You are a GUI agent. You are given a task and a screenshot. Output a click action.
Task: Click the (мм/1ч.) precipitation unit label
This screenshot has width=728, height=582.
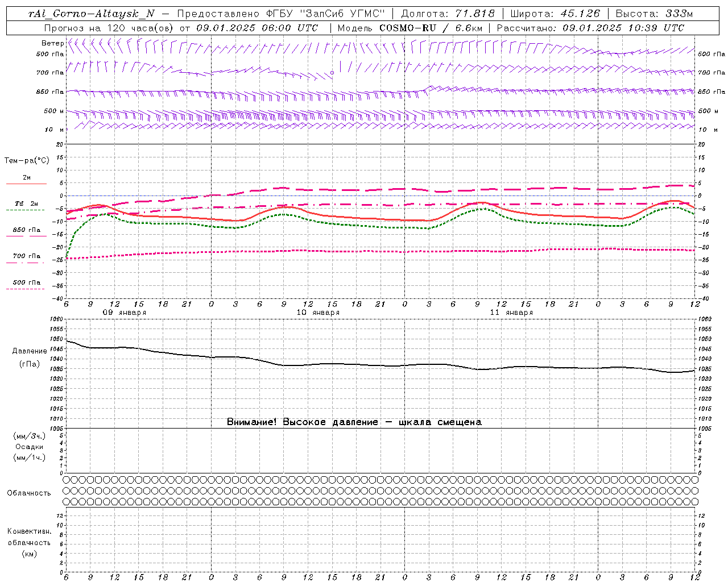coord(30,458)
